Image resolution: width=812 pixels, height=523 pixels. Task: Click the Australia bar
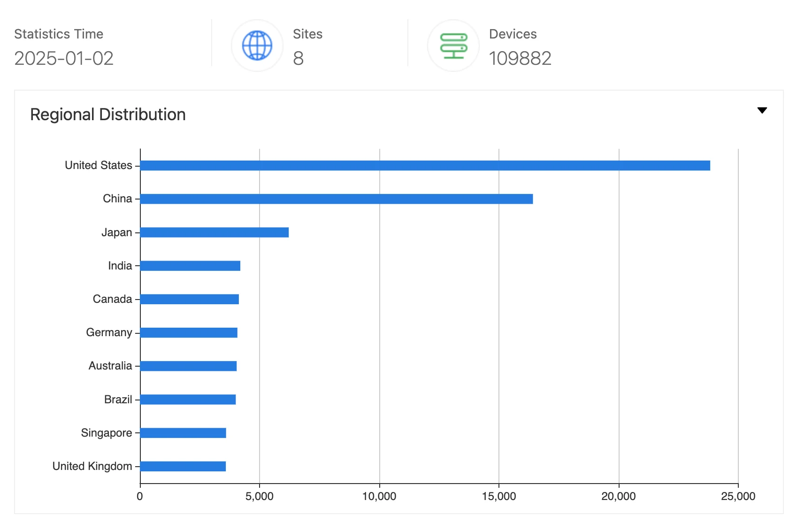(188, 366)
